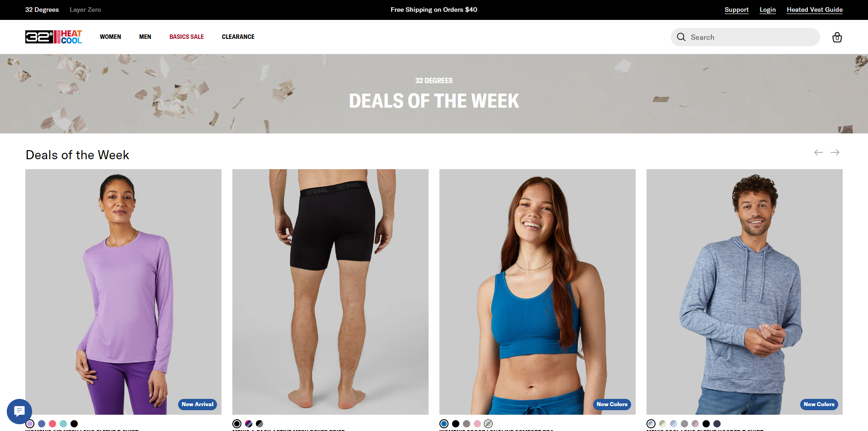Open the WOMEN menu
Image resolution: width=868 pixels, height=431 pixels.
(x=110, y=37)
